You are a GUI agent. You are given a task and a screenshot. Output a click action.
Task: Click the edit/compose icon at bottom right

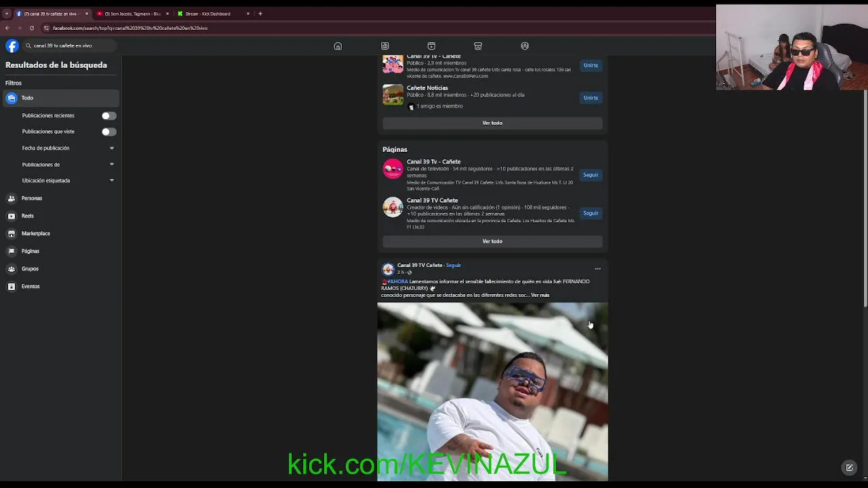[849, 468]
